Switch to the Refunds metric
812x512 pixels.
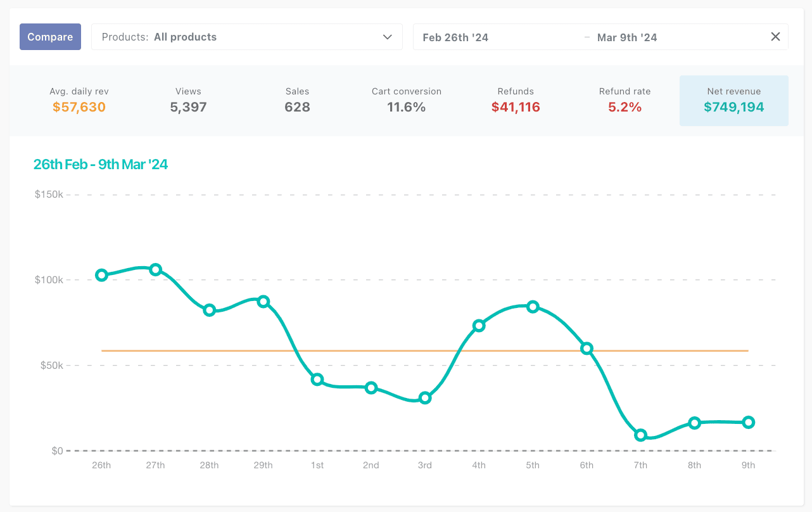516,101
